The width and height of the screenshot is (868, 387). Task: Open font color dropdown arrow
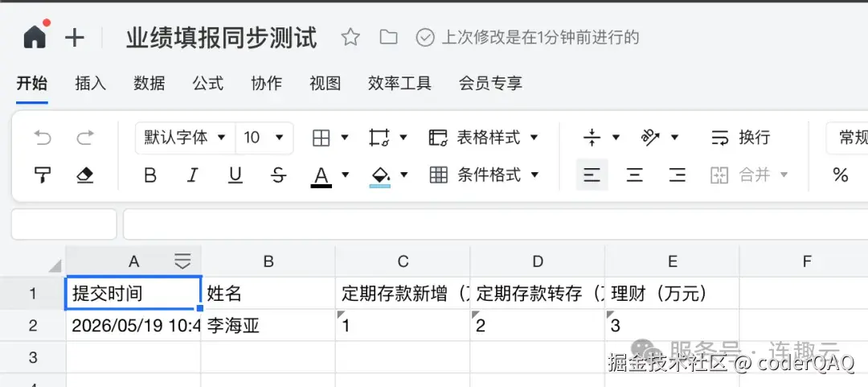pos(346,175)
